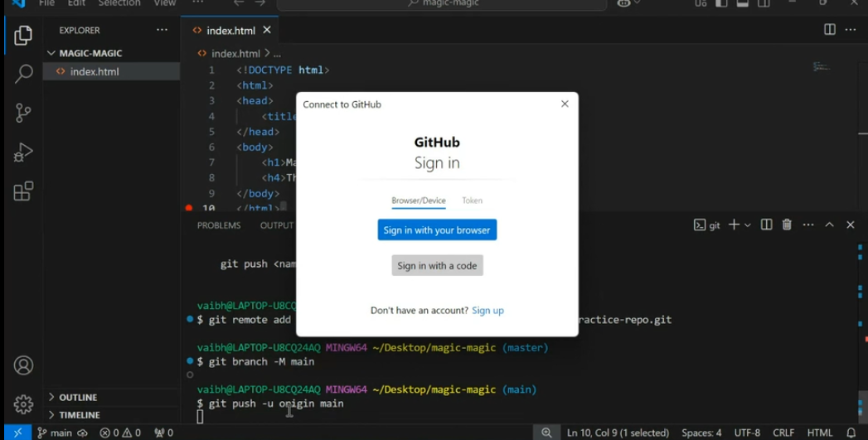Open the Manage gear settings icon

tap(23, 404)
